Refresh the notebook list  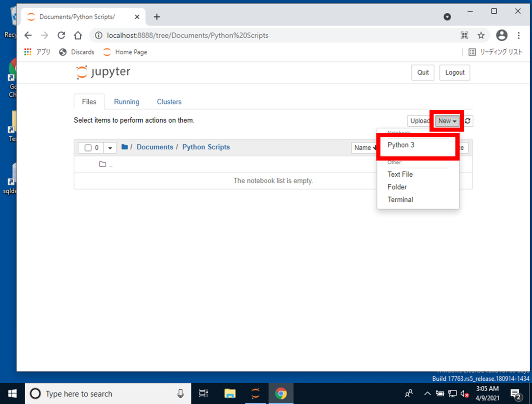click(x=468, y=121)
